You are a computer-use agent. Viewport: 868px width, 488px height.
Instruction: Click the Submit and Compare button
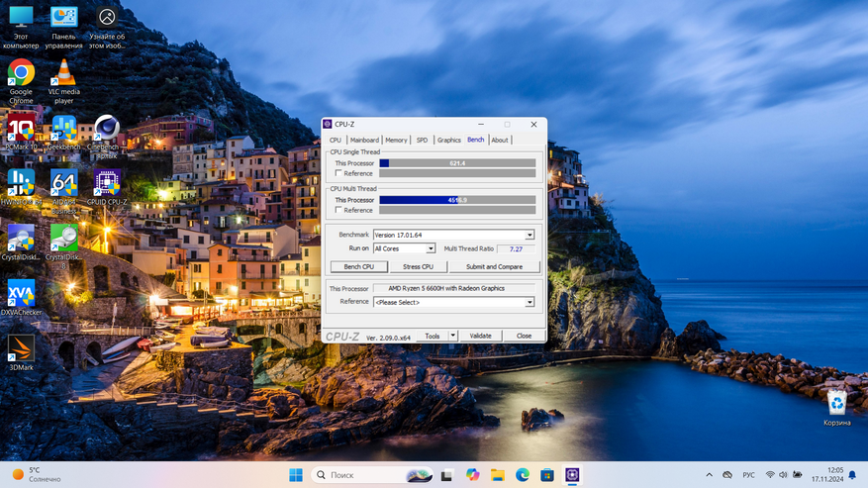click(494, 266)
